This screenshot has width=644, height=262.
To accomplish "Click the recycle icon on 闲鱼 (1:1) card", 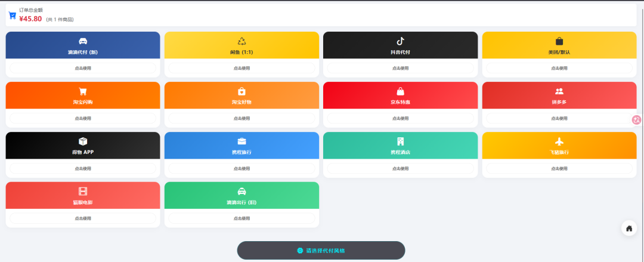I will coord(241,41).
